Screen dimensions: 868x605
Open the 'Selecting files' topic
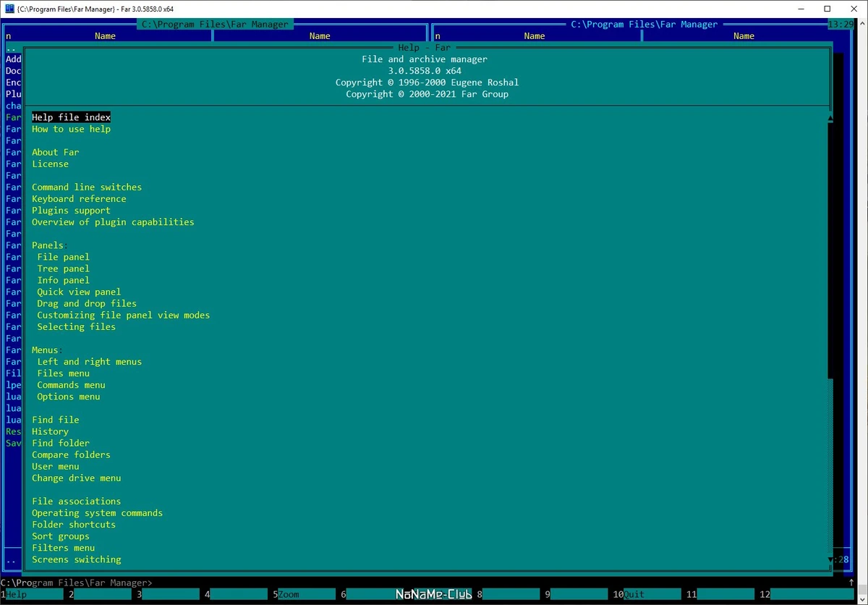(x=76, y=326)
